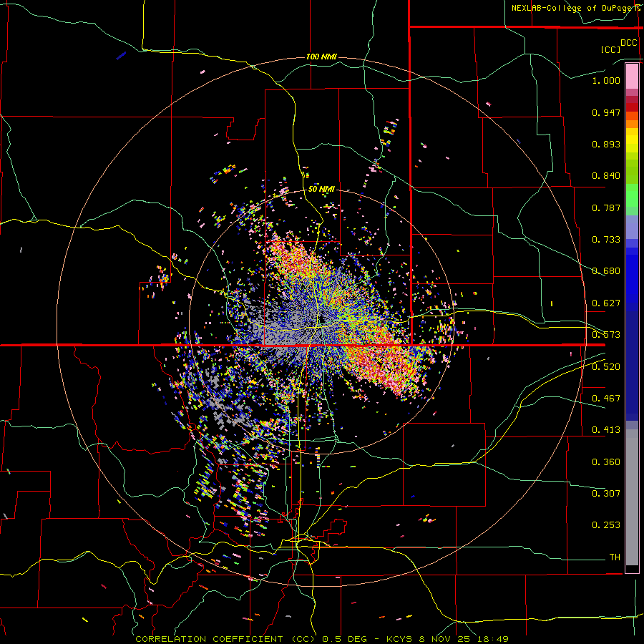644x644 pixels.
Task: Select the 0.573 scale value
Action: coord(606,335)
